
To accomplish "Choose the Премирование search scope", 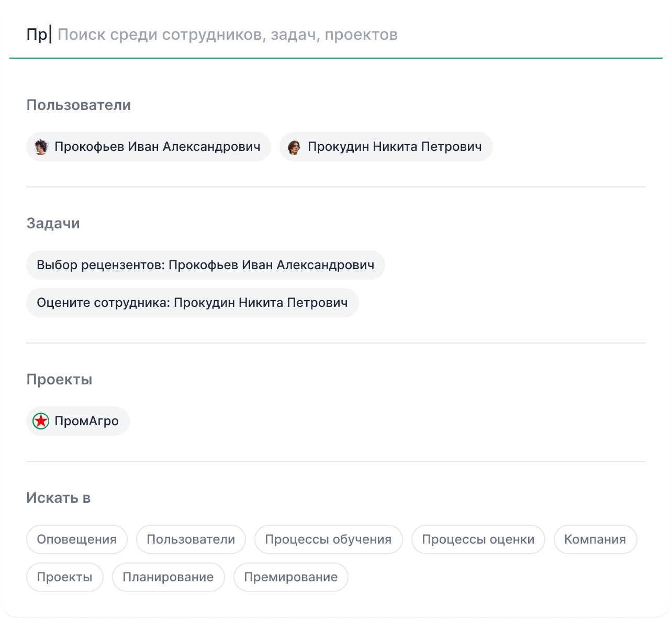I will [290, 577].
